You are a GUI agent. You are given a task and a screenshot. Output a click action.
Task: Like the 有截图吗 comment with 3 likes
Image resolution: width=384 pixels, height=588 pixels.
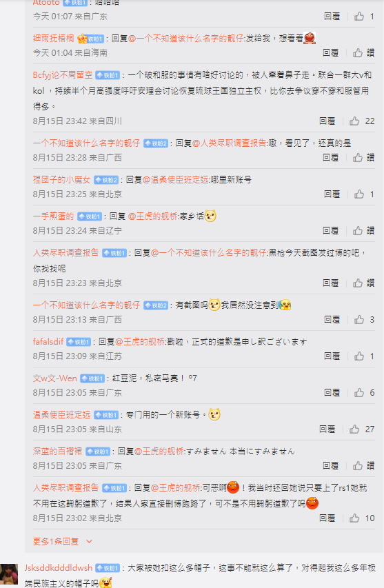(x=359, y=319)
